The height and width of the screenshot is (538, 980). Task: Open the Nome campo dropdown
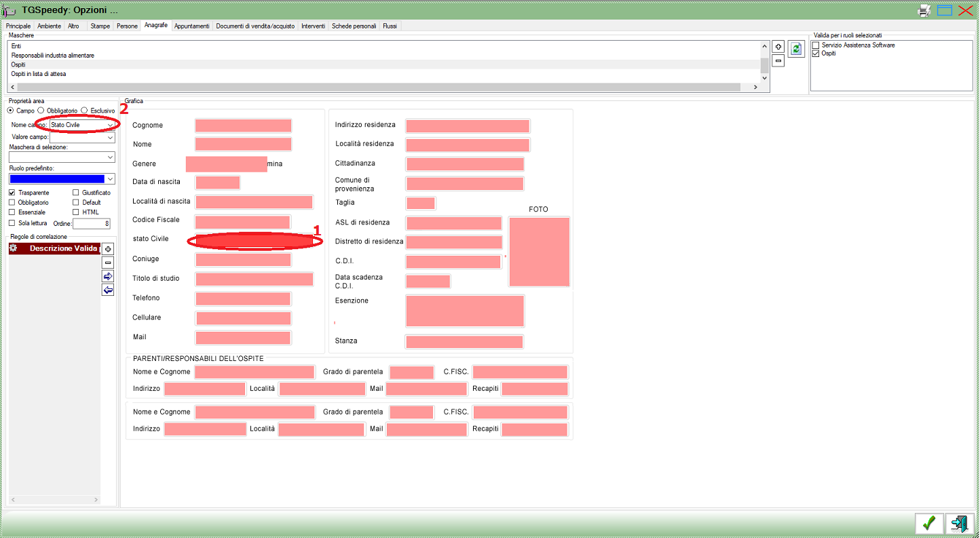110,125
